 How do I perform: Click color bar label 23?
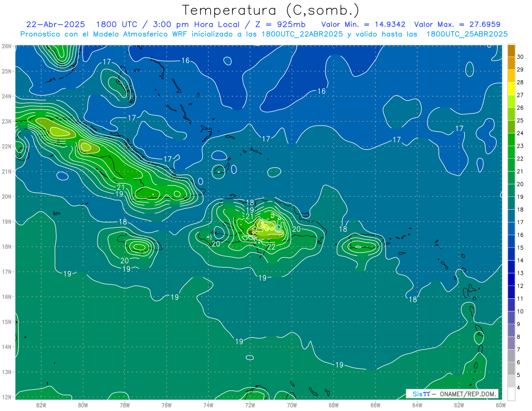click(520, 146)
